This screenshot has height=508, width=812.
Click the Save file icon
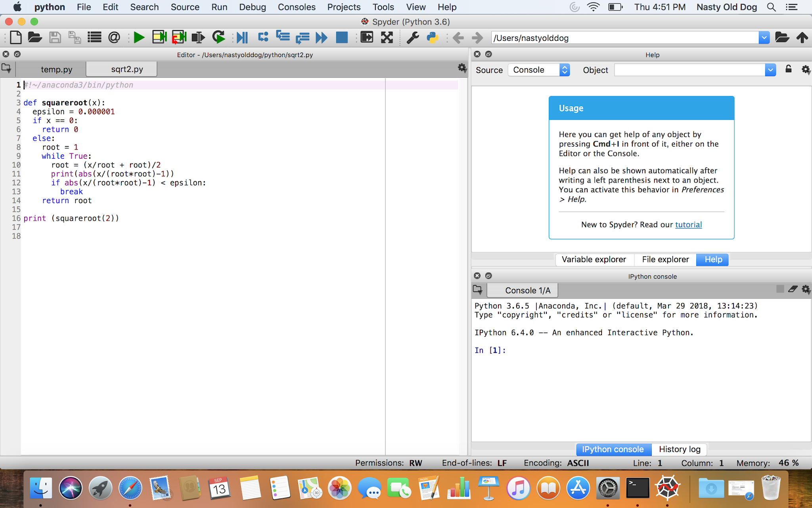coord(55,38)
